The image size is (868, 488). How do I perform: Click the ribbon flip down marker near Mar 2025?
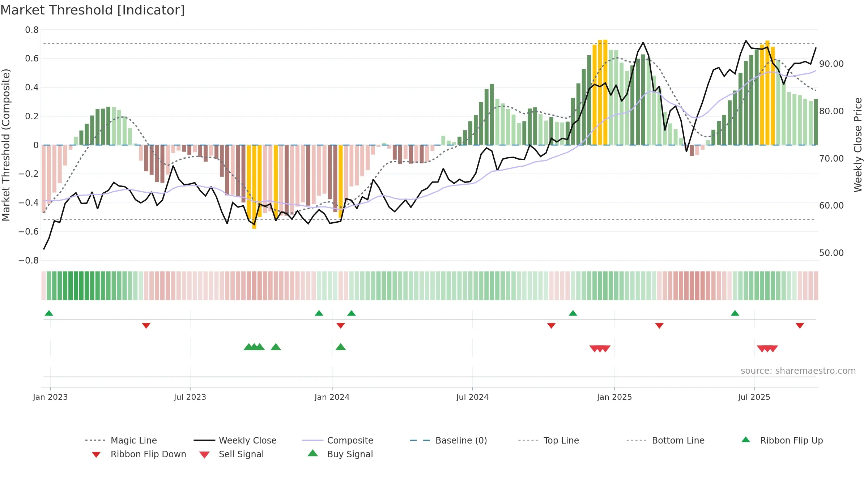pos(659,326)
